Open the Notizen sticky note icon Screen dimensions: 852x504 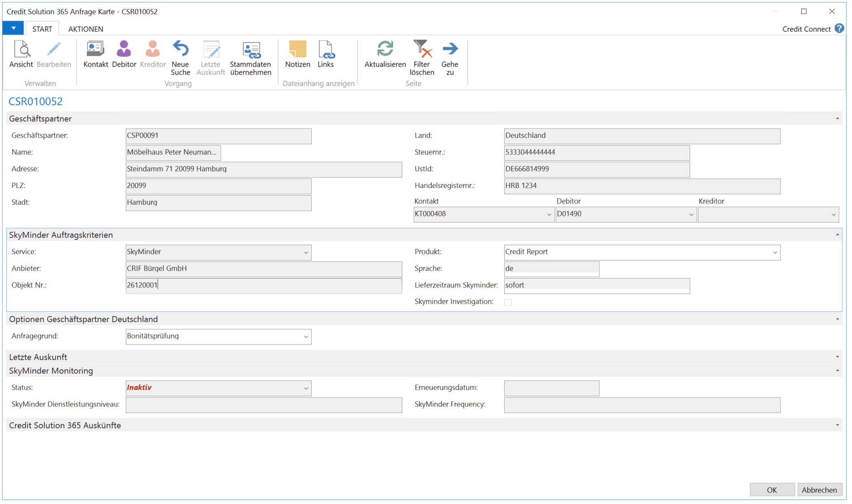tap(298, 50)
